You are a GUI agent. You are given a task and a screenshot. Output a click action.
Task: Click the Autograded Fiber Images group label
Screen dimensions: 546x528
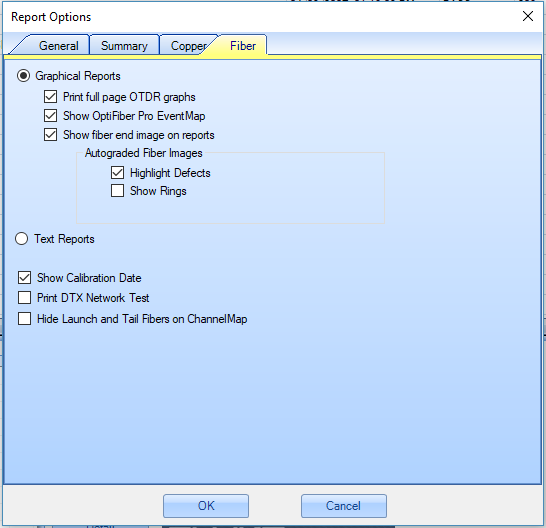(x=143, y=153)
